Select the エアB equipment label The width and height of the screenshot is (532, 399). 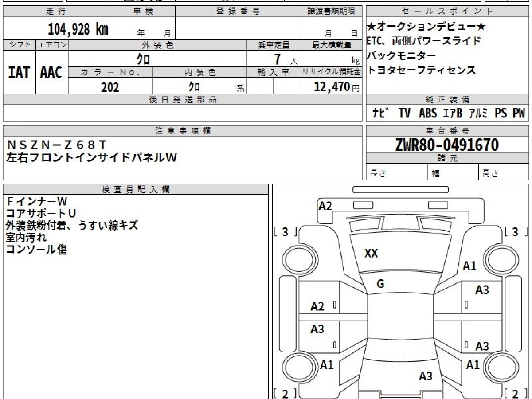tap(453, 113)
